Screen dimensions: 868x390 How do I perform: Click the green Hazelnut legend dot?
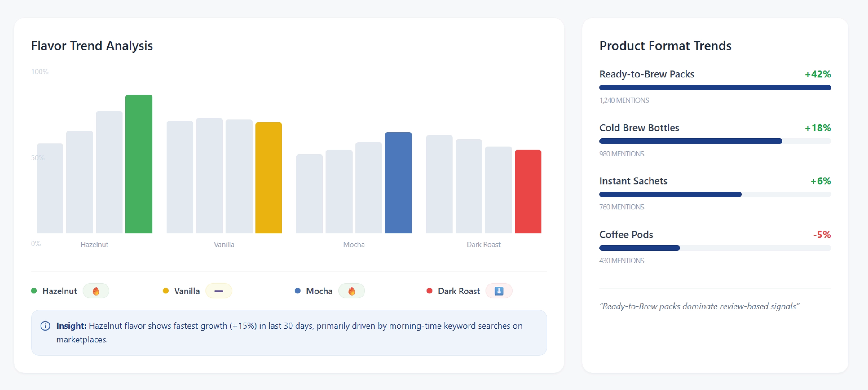34,291
